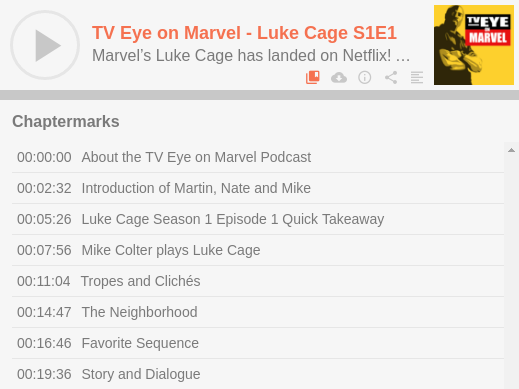Screen dimensions: 519x389
Task: Play the Luke Cage S1E1 episode
Action: pos(45,45)
